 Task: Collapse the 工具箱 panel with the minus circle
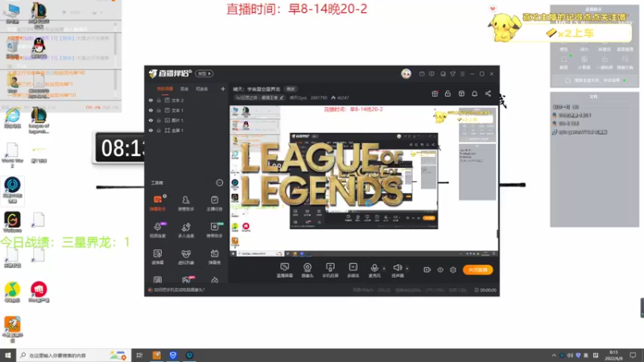[219, 183]
